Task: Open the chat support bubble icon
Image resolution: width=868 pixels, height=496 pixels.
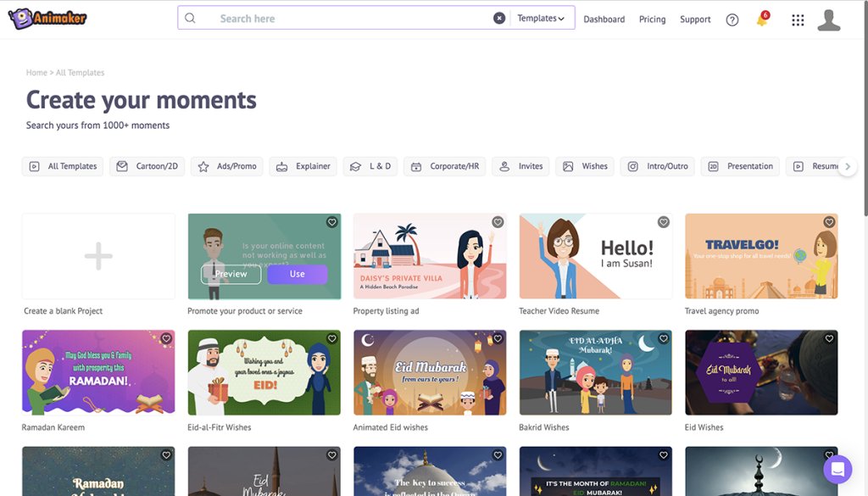Action: point(837,470)
